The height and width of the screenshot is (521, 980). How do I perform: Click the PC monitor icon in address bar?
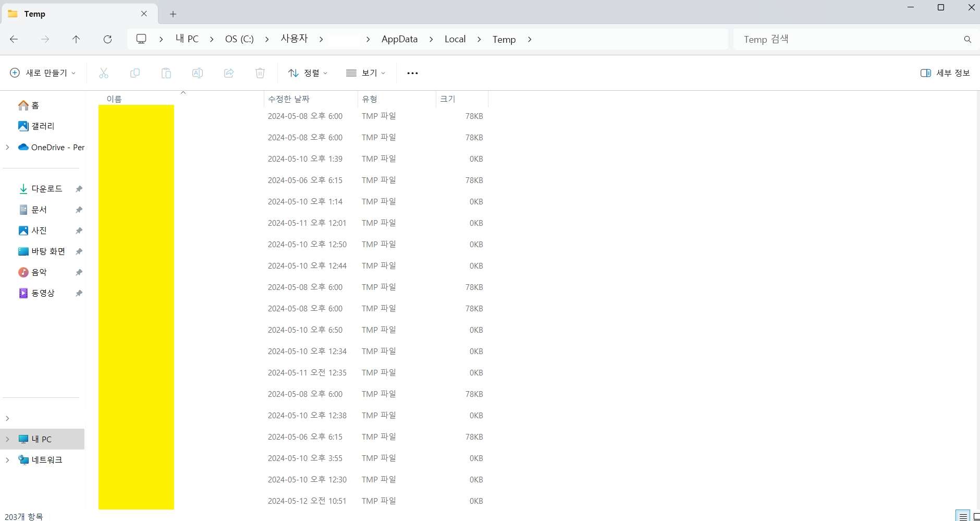click(x=141, y=39)
